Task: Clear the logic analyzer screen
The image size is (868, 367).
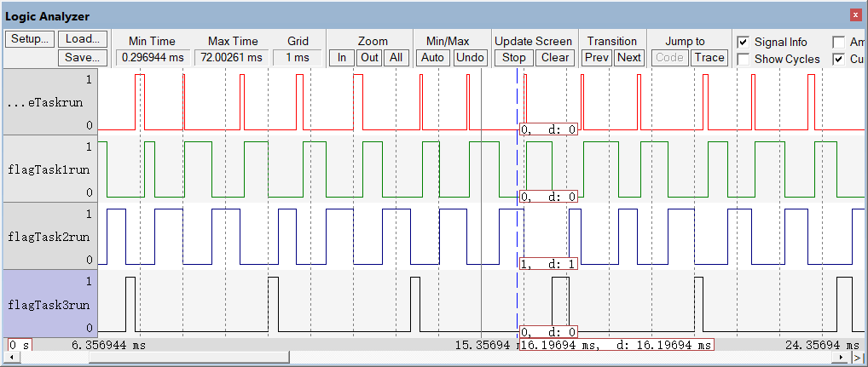Action: pos(555,58)
